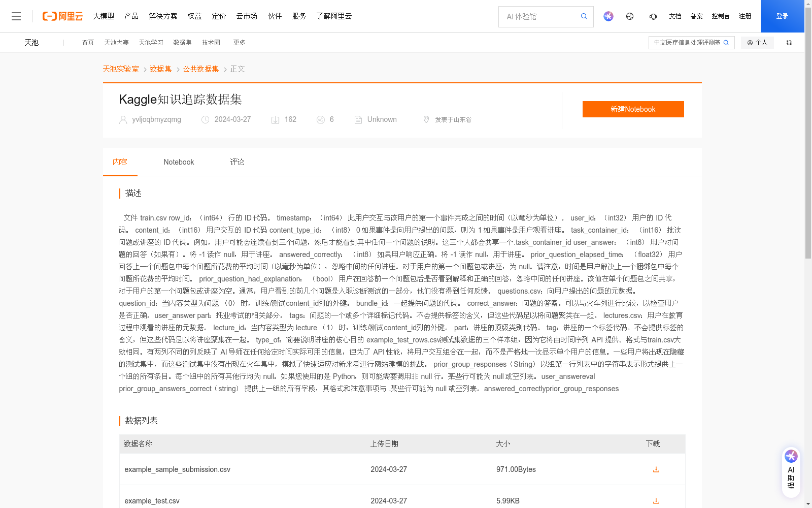Select file name example_test.csv

point(152,501)
